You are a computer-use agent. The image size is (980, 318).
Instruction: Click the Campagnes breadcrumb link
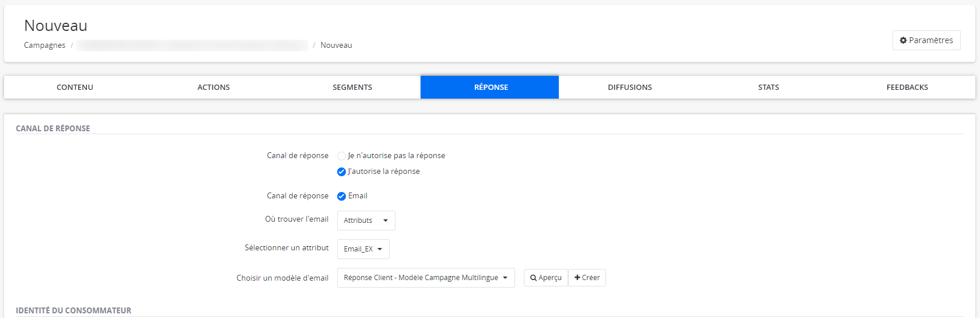(x=44, y=46)
